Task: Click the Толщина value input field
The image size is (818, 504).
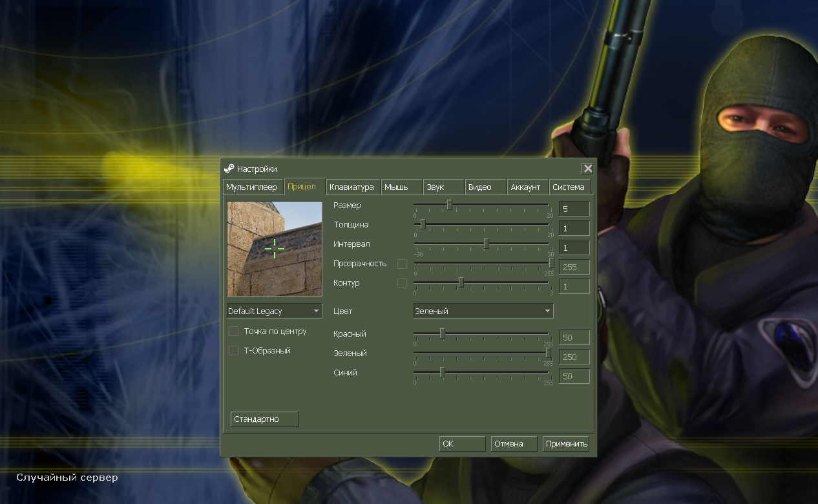Action: (x=574, y=228)
